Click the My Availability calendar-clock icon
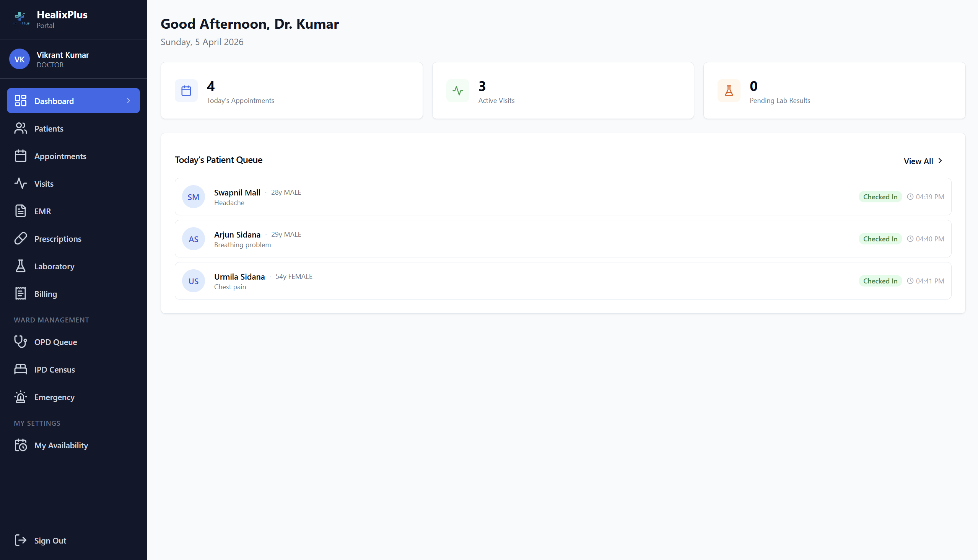Screen dimensions: 978x560 point(20,445)
